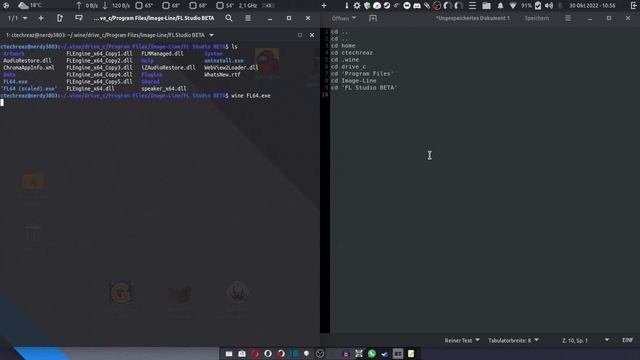Viewport: 640px width, 360px height.
Task: Open the terminal tab switcher '1/1' dropdown
Action: point(18,18)
